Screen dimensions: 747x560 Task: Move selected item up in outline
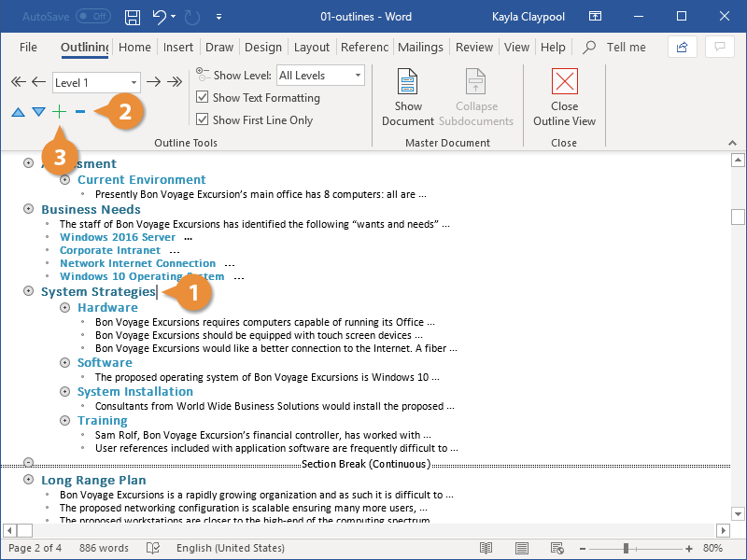[x=18, y=112]
